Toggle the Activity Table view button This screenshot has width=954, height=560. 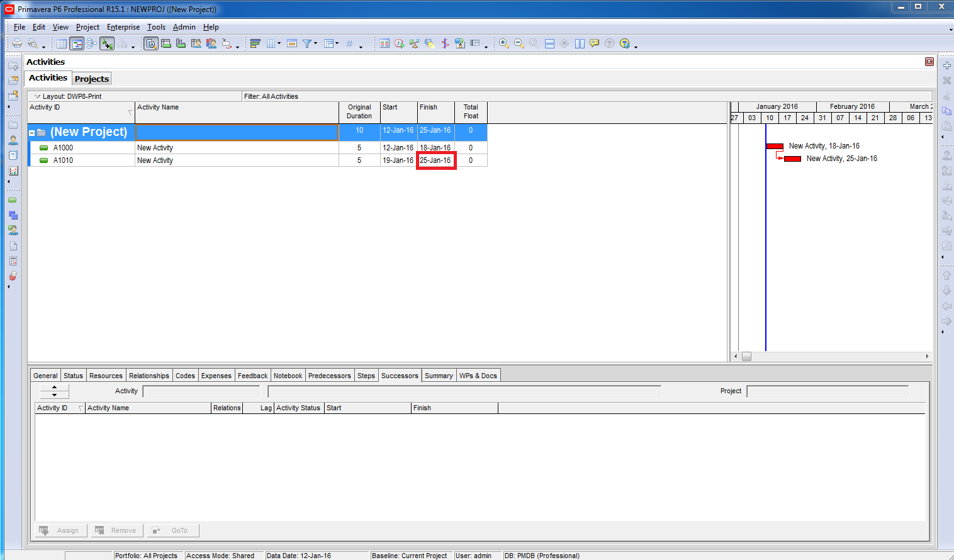tap(62, 43)
